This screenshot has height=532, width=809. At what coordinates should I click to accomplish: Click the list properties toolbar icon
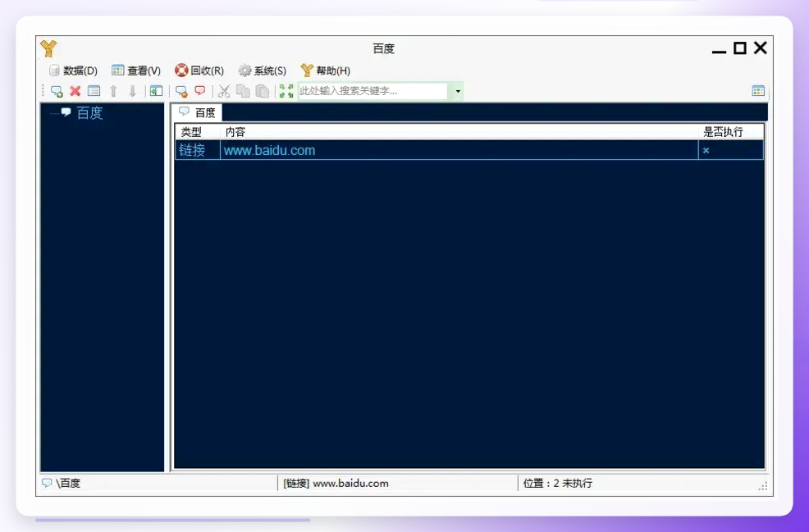click(94, 91)
